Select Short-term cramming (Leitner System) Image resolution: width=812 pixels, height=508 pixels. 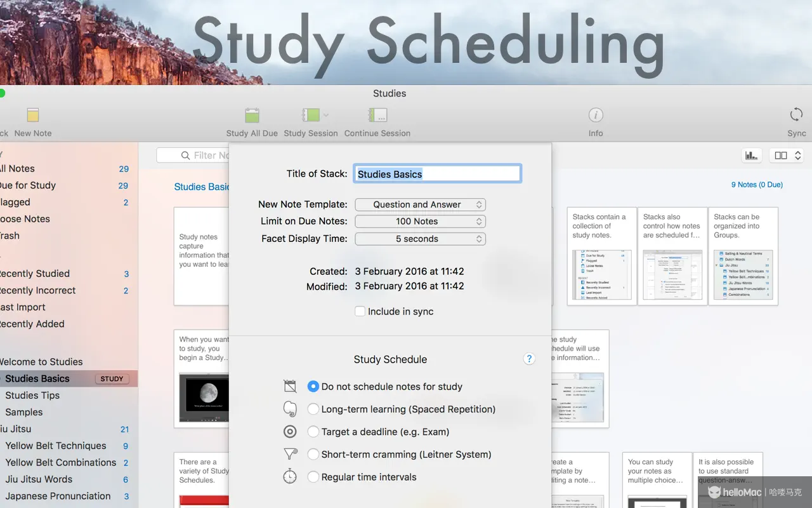313,454
